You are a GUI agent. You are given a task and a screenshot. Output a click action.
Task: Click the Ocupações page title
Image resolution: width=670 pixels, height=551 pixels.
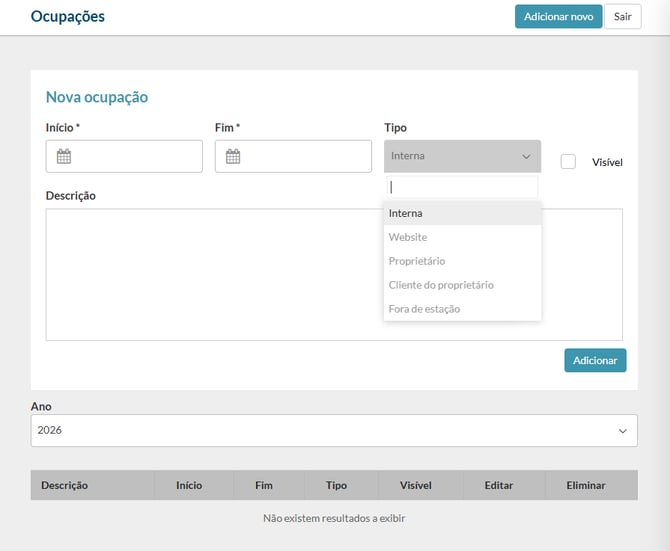click(x=68, y=17)
